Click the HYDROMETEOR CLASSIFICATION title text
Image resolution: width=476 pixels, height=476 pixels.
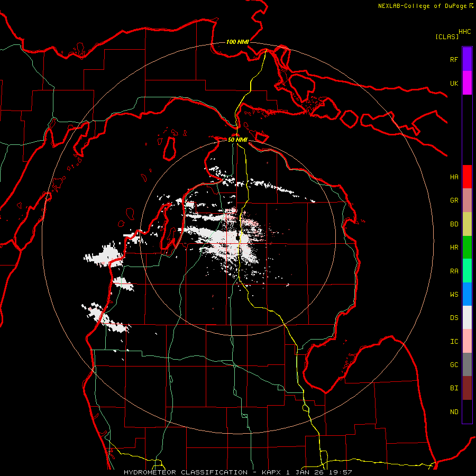[186, 472]
